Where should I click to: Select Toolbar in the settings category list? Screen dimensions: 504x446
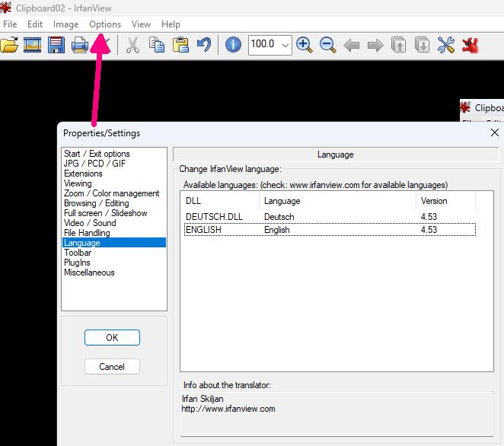[x=78, y=253]
